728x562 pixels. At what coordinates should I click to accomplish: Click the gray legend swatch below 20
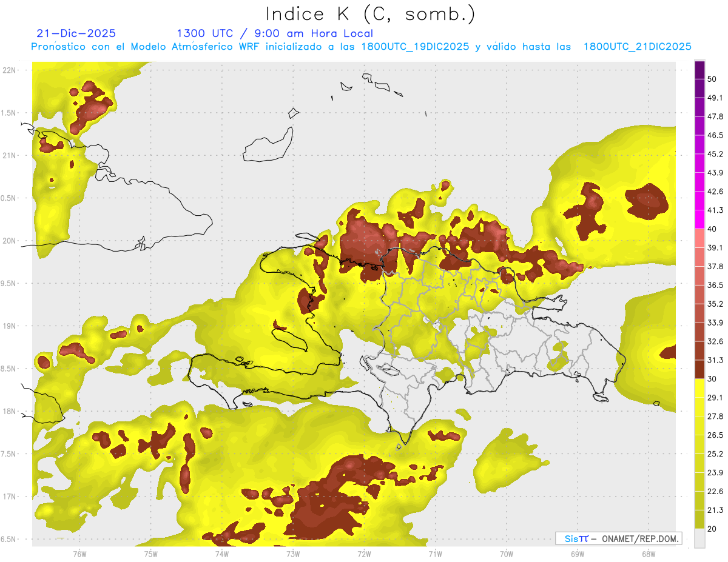tap(700, 538)
